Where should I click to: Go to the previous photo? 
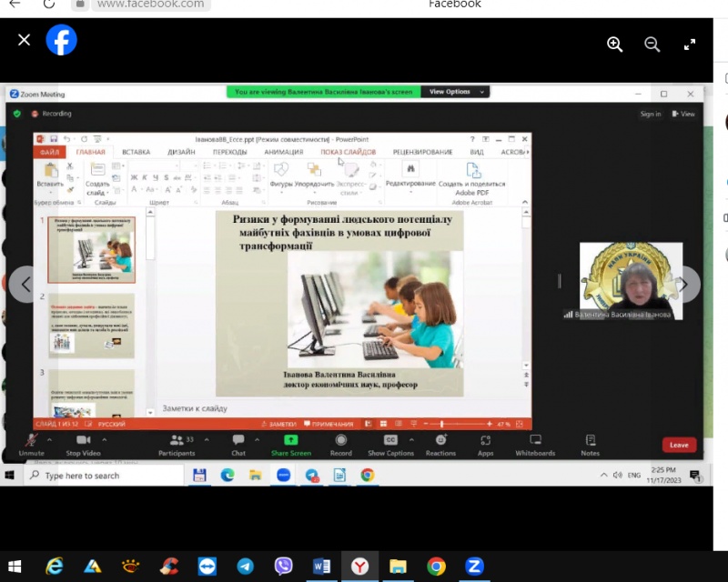pyautogui.click(x=25, y=284)
